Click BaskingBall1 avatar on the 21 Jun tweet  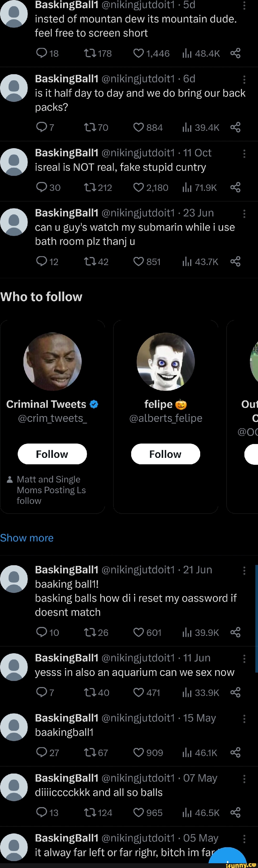(x=14, y=579)
